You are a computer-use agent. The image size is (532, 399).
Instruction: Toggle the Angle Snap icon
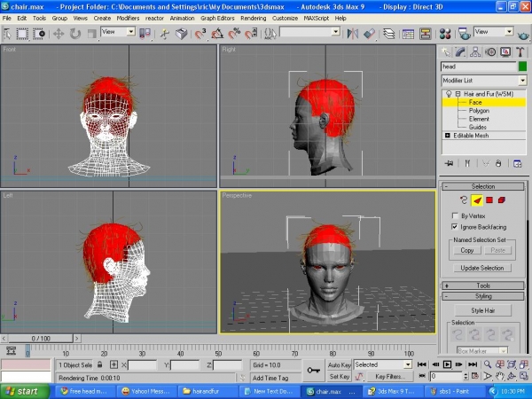pos(217,34)
